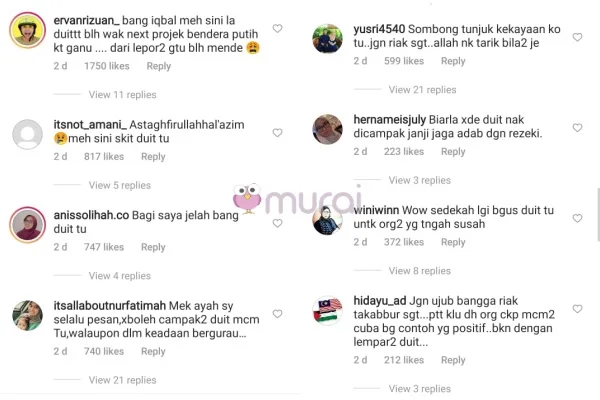Open ervanrizuan_'s profile picture
The image size is (600, 400).
27,30
